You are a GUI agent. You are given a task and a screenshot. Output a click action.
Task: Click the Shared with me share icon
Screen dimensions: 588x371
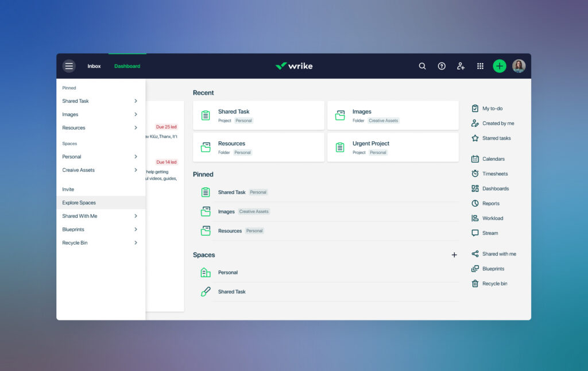click(475, 254)
